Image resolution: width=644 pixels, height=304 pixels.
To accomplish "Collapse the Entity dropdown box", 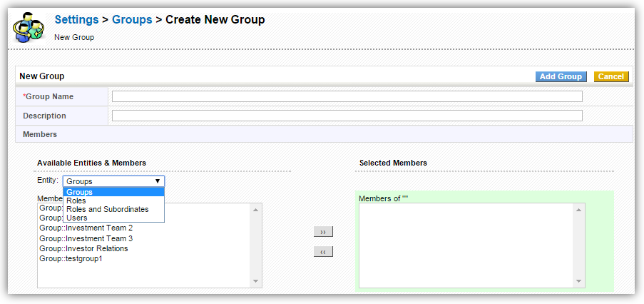I will click(x=113, y=181).
